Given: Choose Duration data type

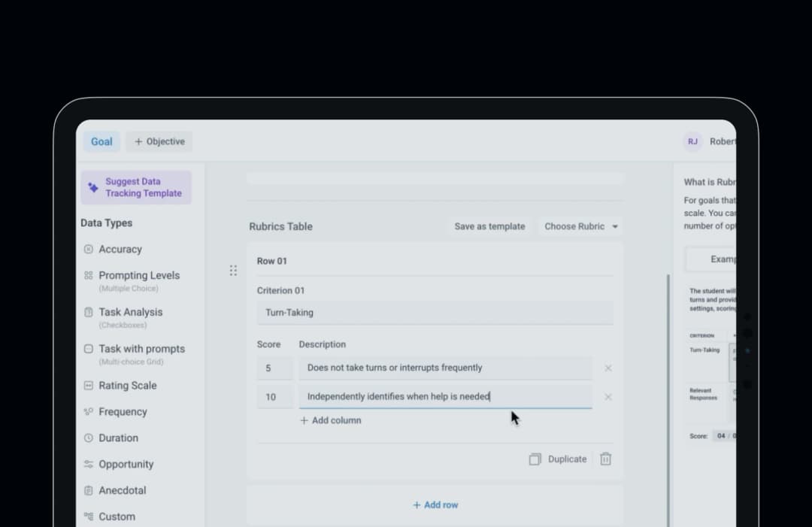Looking at the screenshot, I should click(x=119, y=438).
